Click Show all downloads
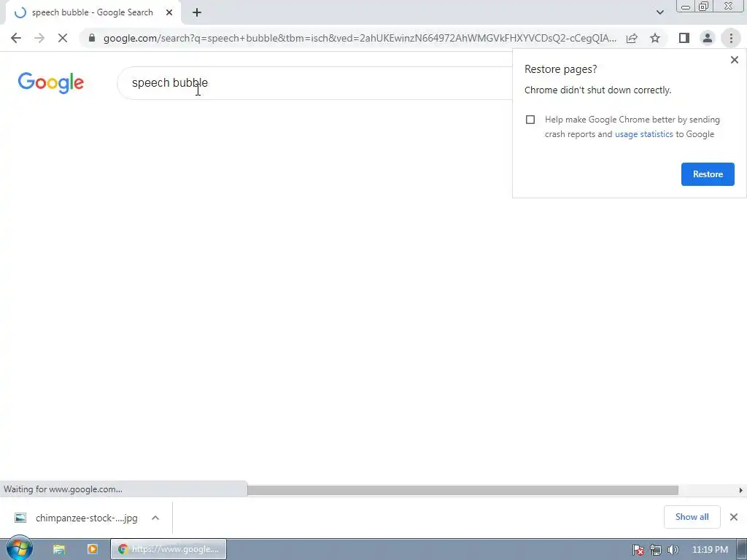 pos(692,517)
